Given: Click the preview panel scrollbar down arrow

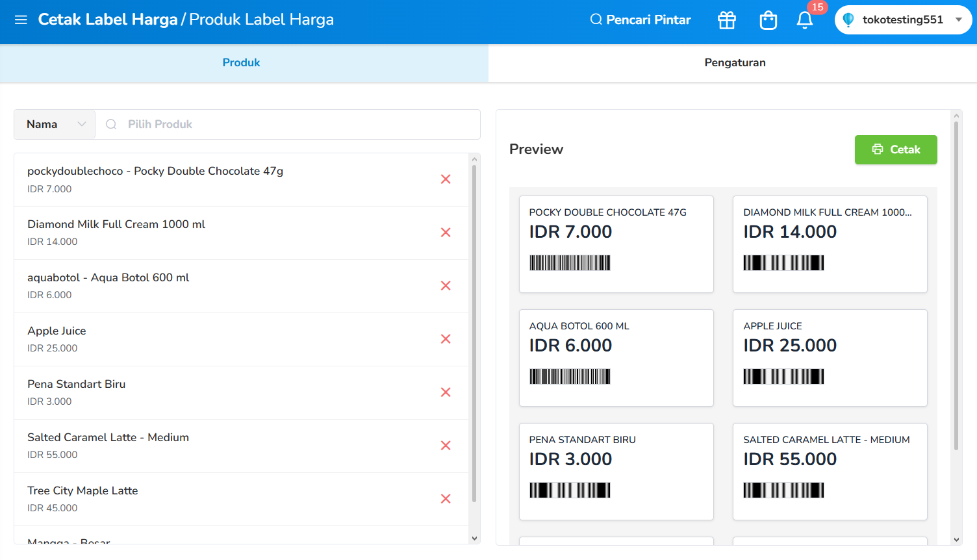Looking at the screenshot, I should point(956,540).
